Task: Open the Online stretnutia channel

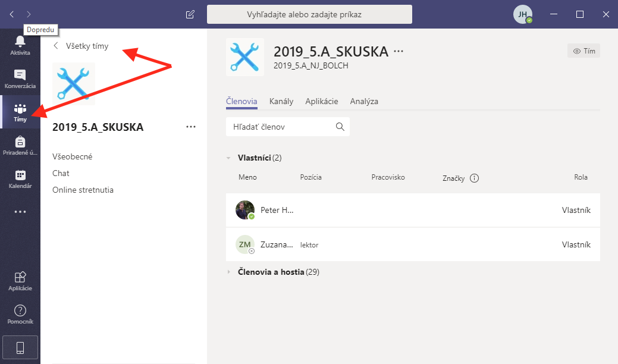Action: 83,190
